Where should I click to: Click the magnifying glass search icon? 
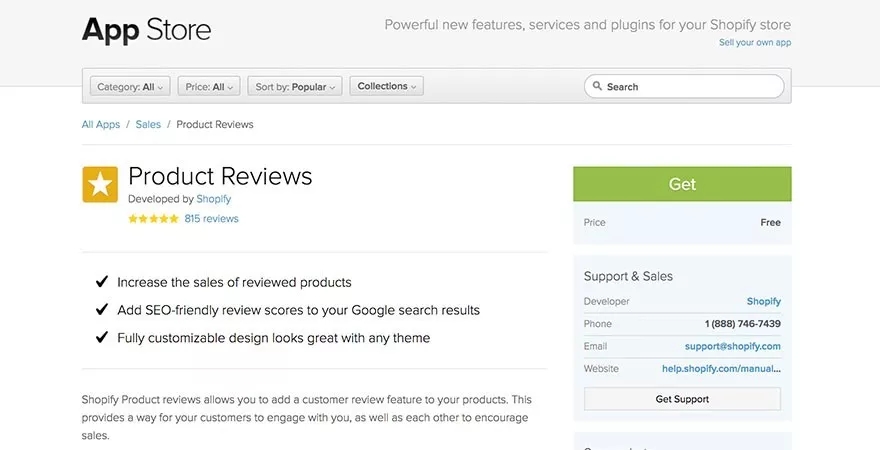click(597, 87)
